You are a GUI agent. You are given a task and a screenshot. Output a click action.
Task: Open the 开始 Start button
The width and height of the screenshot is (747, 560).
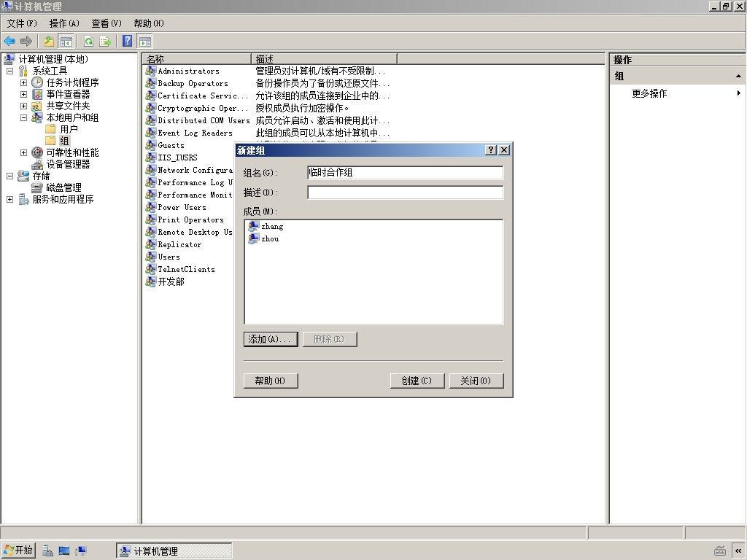click(18, 551)
